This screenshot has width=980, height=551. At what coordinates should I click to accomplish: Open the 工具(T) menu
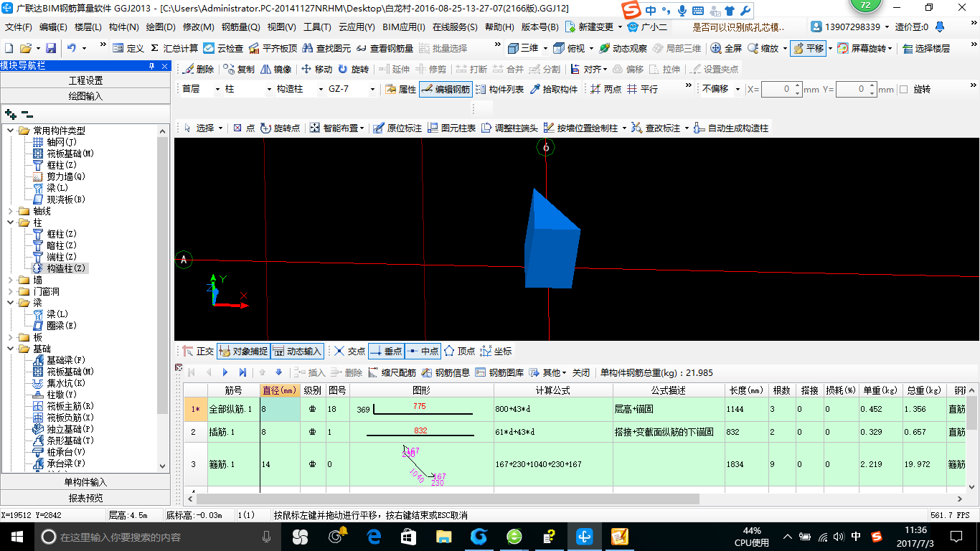pos(317,27)
